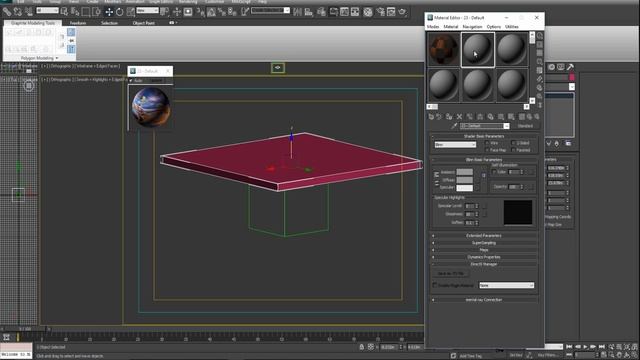Expand the mental ray Connection rollout
Image resolution: width=640 pixels, height=360 pixels.
pos(484,300)
